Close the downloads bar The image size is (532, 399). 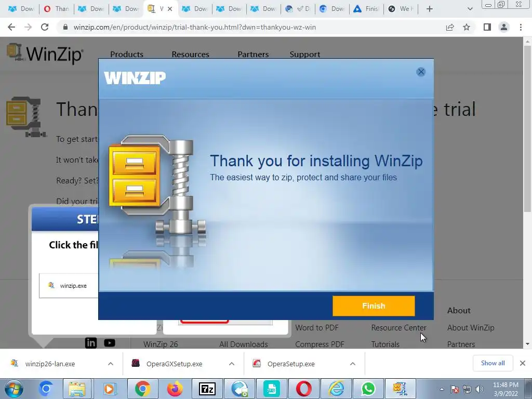pyautogui.click(x=523, y=363)
